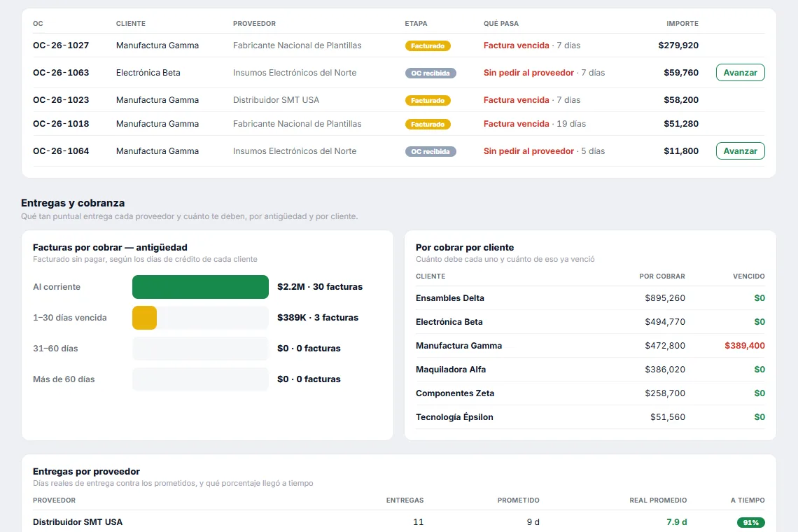Click the $59,760 amount
Screen dimensions: 798x532
click(x=681, y=73)
